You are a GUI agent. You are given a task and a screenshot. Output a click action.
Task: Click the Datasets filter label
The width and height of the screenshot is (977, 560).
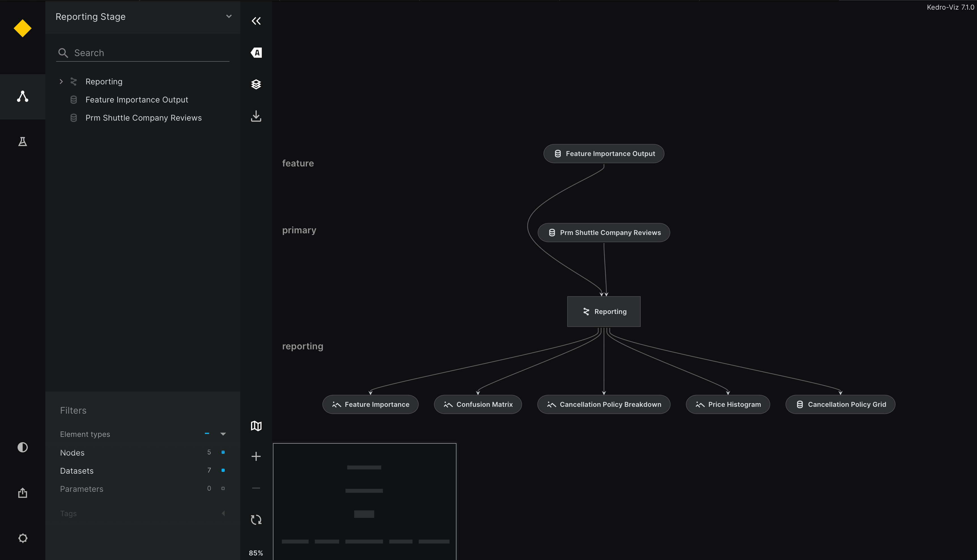click(x=77, y=471)
